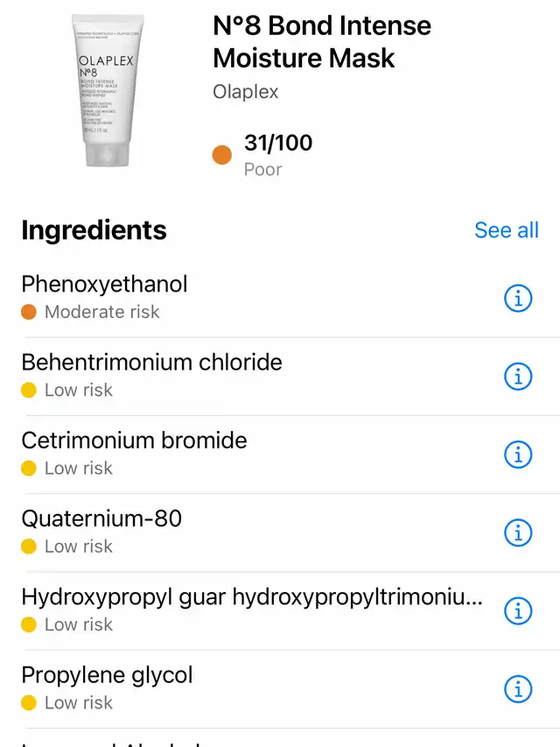The image size is (560, 747).
Task: Tap orange Moderate risk dot
Action: [x=29, y=312]
